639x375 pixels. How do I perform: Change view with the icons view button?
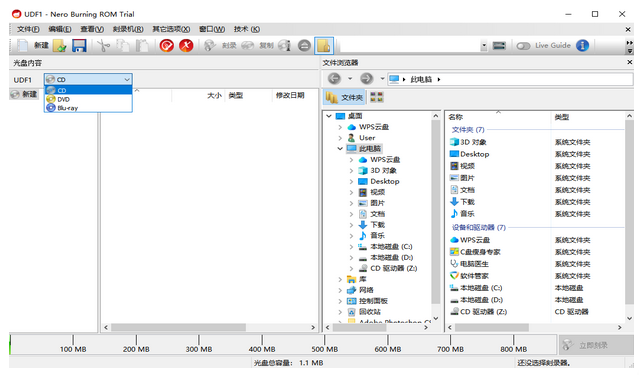pyautogui.click(x=376, y=97)
